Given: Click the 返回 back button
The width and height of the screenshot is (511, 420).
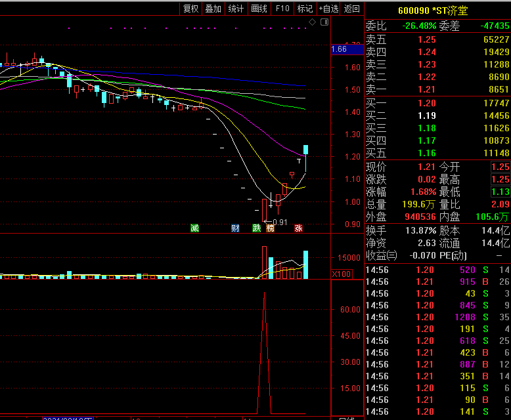Looking at the screenshot, I should point(352,9).
